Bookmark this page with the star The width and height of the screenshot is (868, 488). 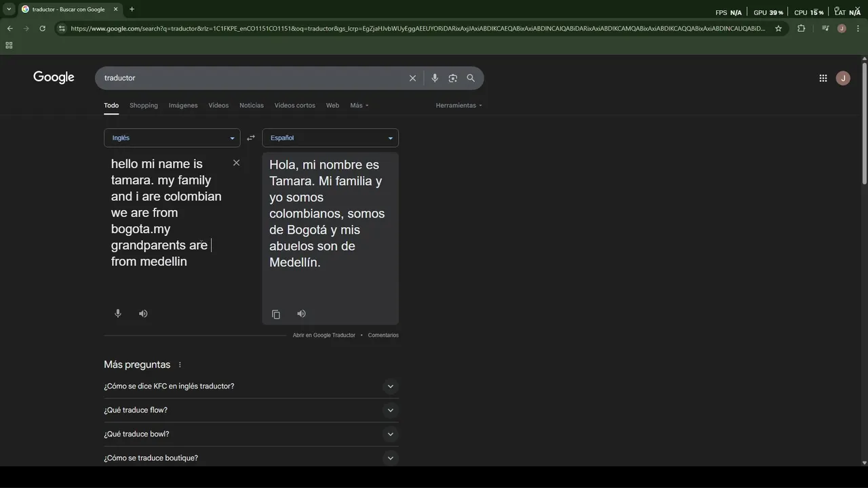coord(778,28)
